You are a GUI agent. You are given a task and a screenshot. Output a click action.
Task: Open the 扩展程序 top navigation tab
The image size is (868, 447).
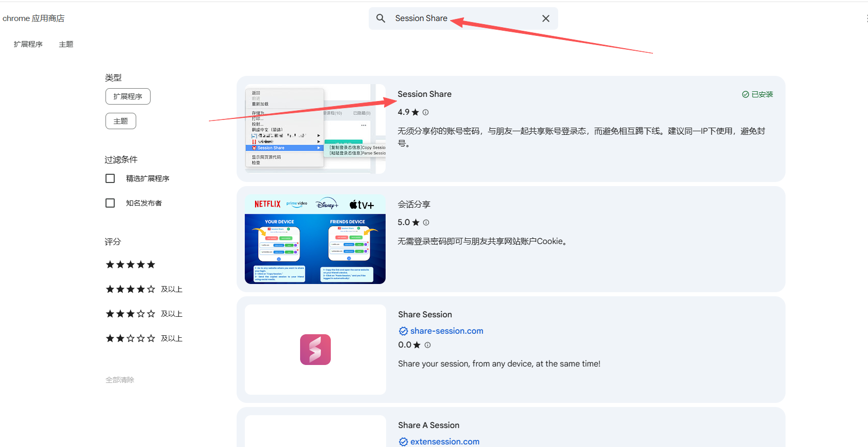[x=28, y=44]
